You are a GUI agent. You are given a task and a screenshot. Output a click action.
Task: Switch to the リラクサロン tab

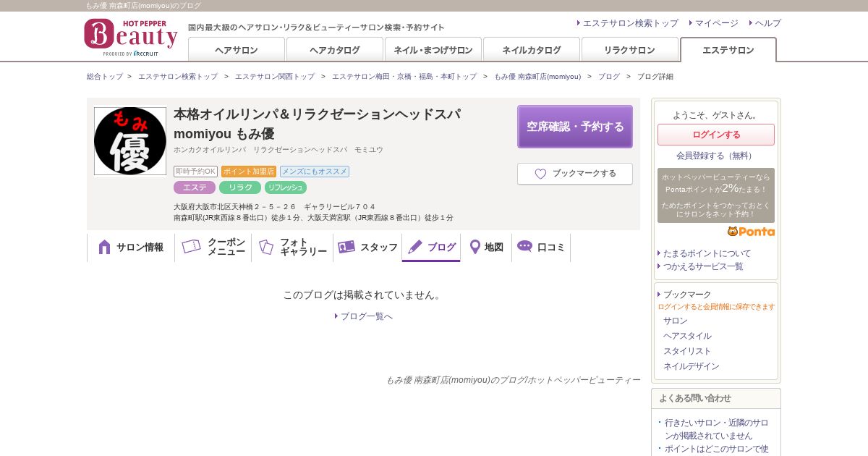point(630,50)
